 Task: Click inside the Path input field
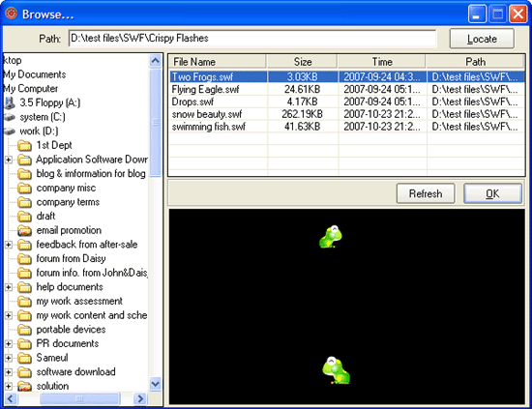tap(252, 39)
